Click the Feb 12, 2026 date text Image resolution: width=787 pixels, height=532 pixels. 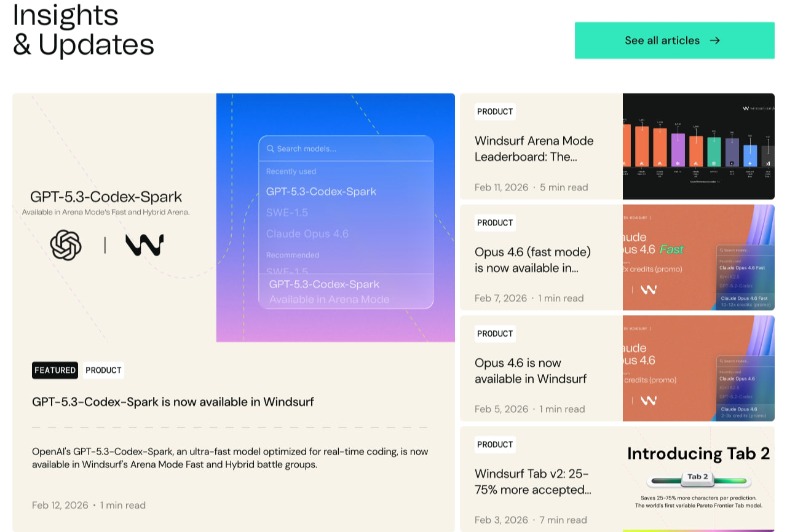[x=60, y=505]
